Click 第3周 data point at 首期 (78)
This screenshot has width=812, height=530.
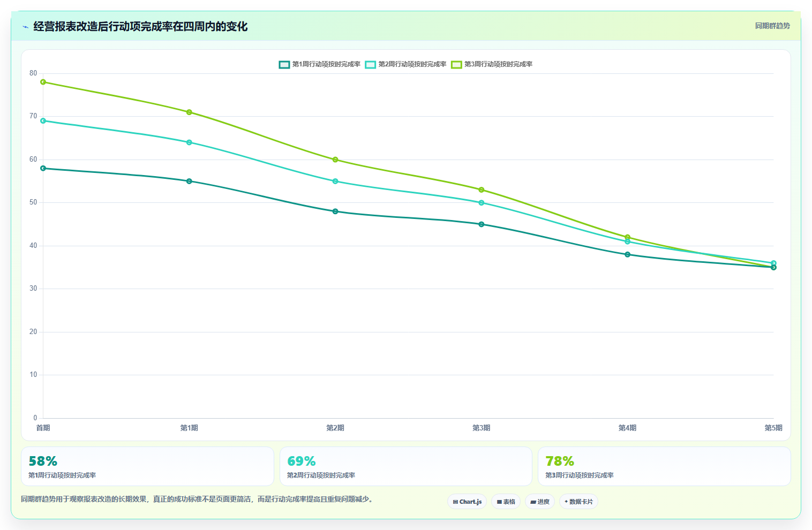[43, 82]
